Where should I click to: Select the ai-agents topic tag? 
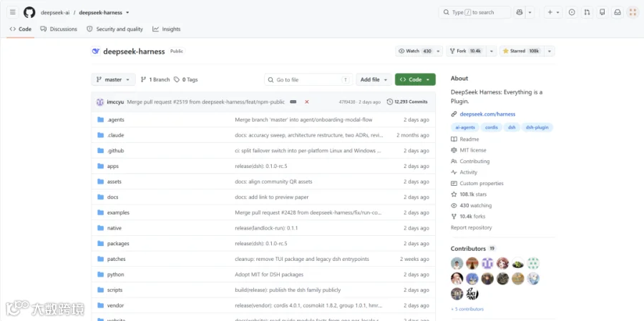465,127
